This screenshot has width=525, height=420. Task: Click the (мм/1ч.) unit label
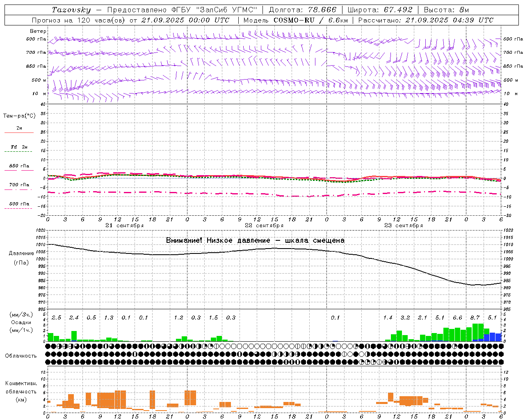(21, 330)
